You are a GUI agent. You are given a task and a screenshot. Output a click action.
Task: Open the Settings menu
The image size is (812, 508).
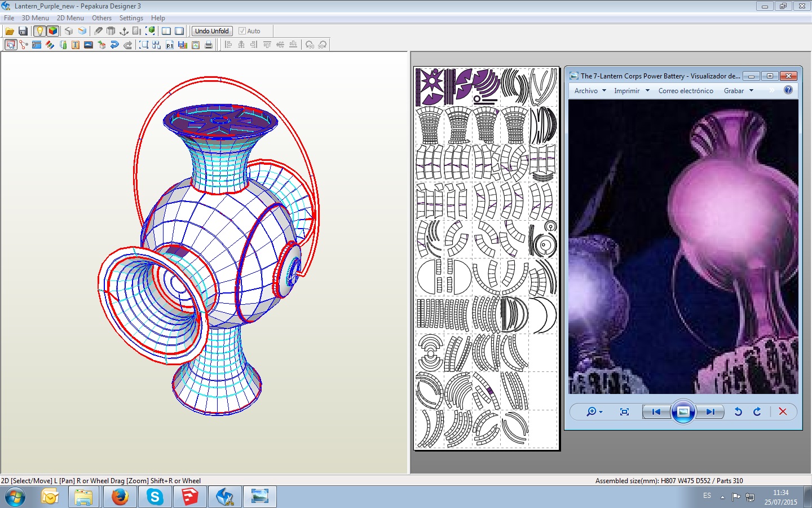(131, 18)
